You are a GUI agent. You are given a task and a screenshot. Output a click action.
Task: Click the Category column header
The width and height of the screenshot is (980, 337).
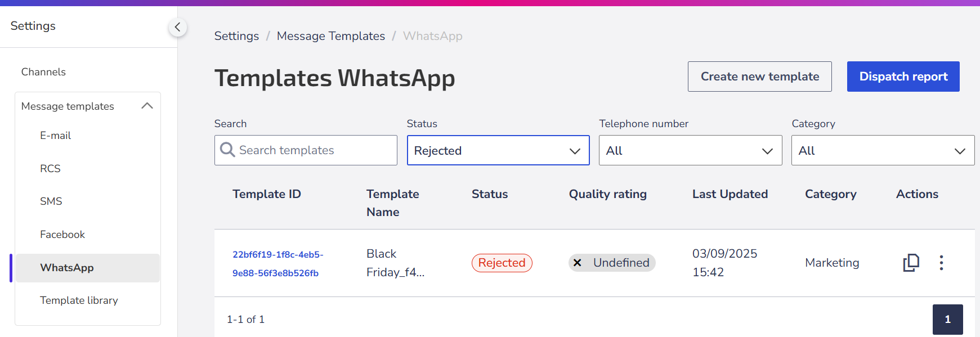(x=831, y=194)
